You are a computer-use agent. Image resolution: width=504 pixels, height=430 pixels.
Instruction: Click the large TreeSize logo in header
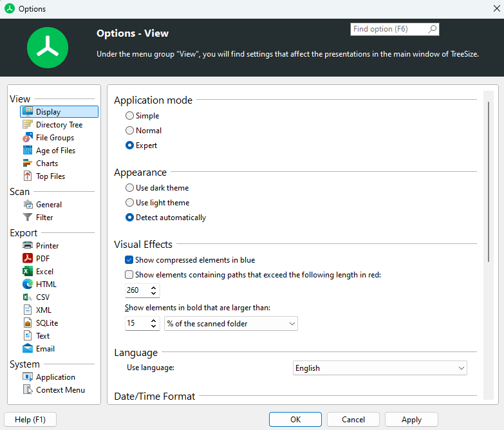tap(48, 48)
